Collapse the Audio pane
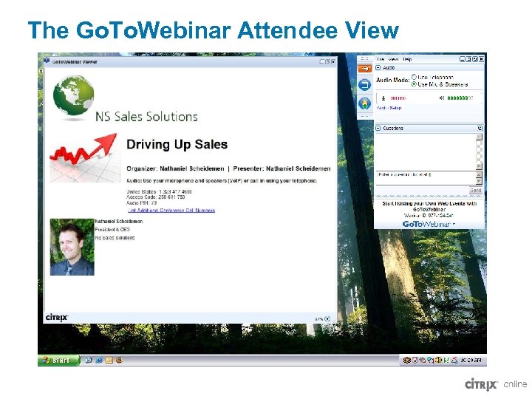Screen dimensions: 532x399 click(378, 68)
